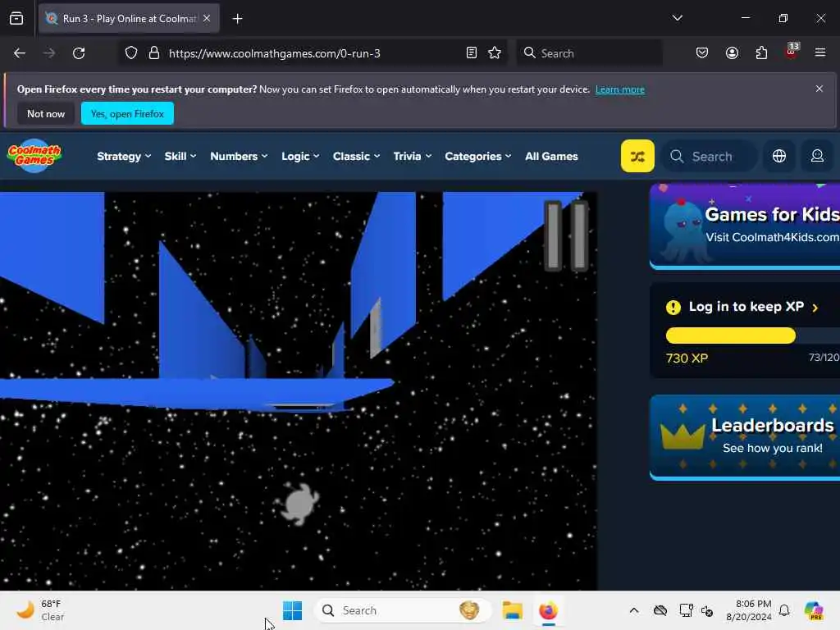This screenshot has width=840, height=630.
Task: Click the Coolmath Games logo
Action: pyautogui.click(x=34, y=156)
